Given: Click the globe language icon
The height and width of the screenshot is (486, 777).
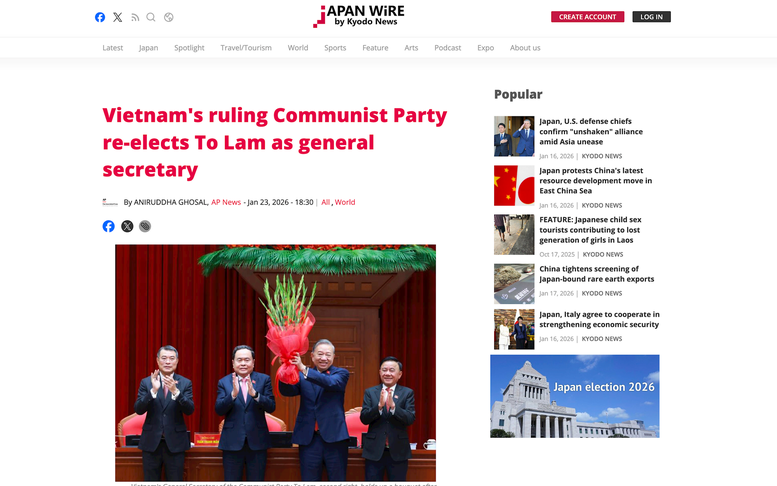Looking at the screenshot, I should coord(168,17).
